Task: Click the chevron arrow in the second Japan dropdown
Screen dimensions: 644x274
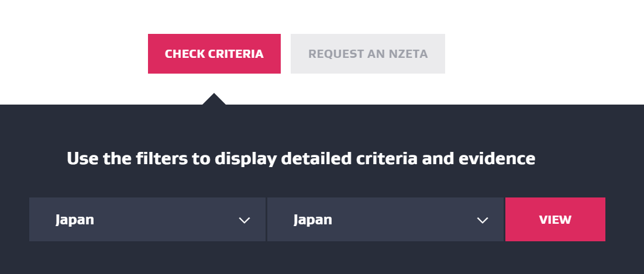Action: (483, 220)
